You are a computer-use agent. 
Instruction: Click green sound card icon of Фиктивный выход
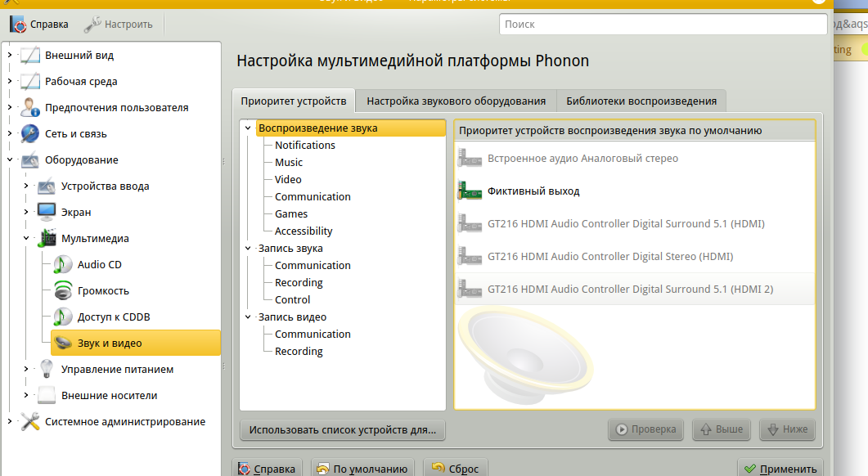pyautogui.click(x=470, y=191)
